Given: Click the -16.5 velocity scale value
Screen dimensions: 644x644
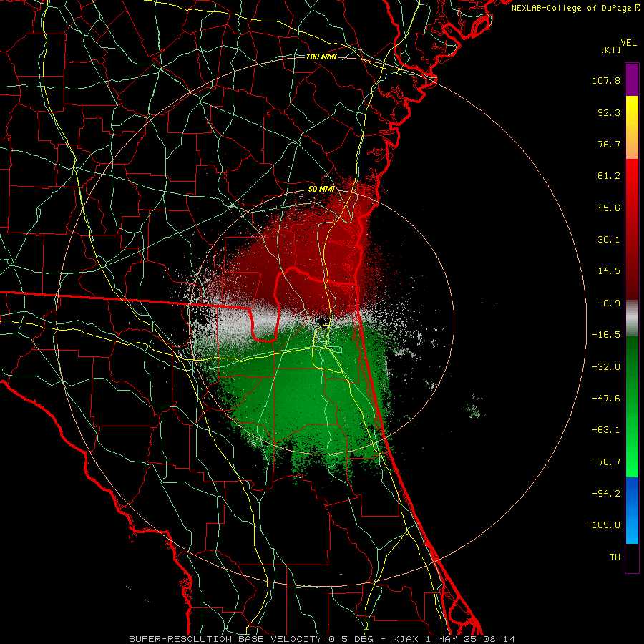Looking at the screenshot, I should click(606, 335).
